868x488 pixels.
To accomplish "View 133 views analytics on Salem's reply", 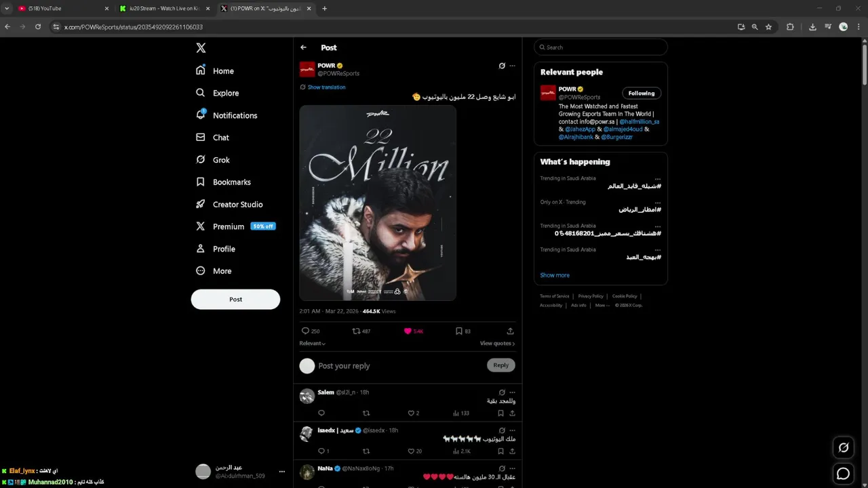I will coord(461,413).
